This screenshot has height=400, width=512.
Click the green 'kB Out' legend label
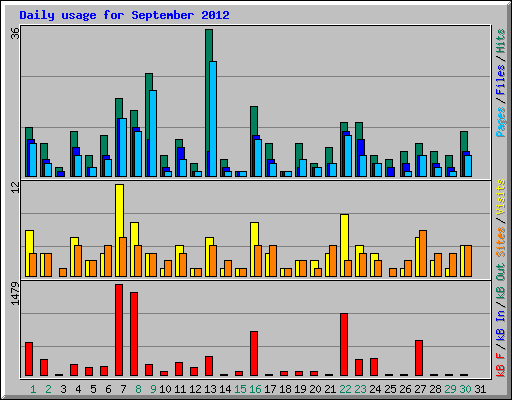(x=500, y=282)
